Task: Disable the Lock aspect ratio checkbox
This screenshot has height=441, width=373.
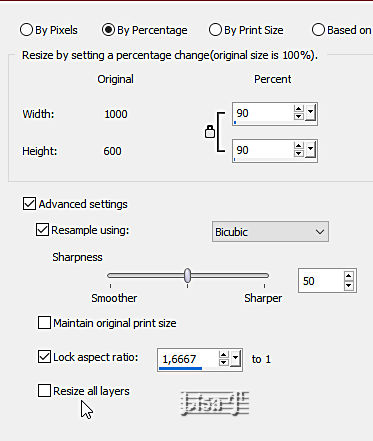Action: [x=44, y=357]
